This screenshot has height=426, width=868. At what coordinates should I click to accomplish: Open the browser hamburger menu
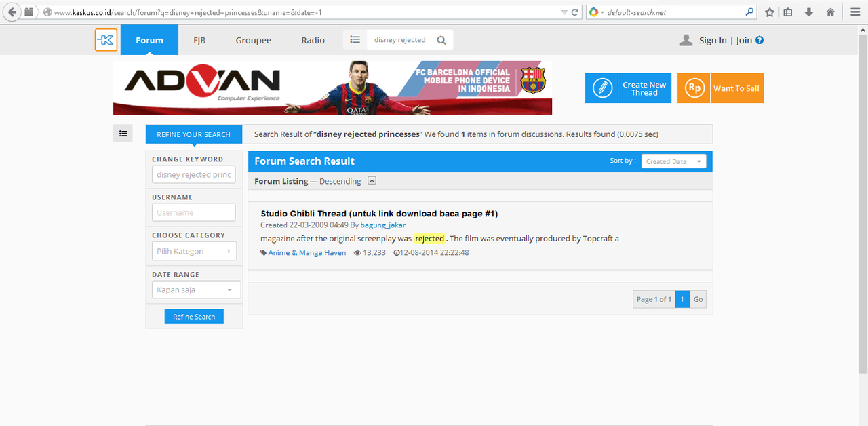(x=855, y=12)
